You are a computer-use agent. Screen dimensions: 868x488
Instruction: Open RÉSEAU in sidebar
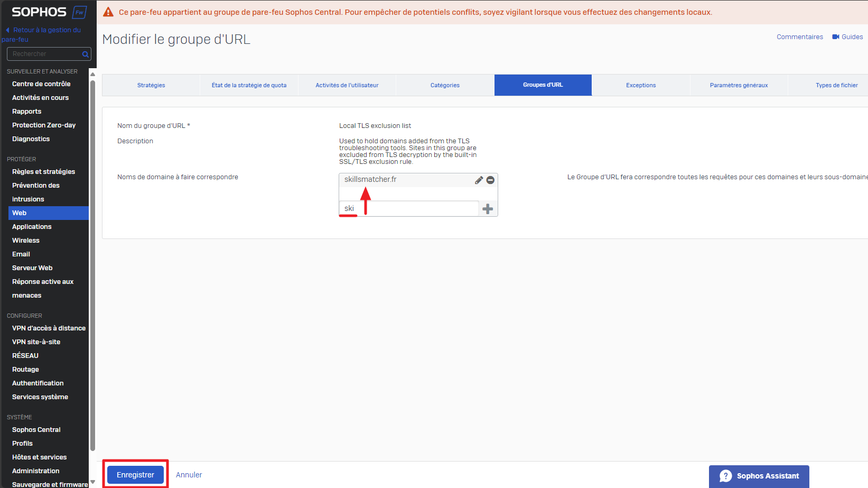(25, 356)
